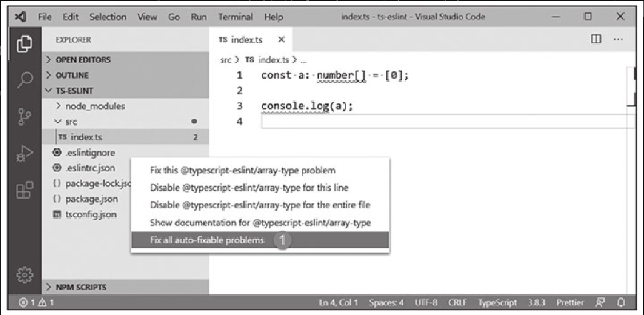Open the editor More Actions ellipsis

pyautogui.click(x=618, y=39)
